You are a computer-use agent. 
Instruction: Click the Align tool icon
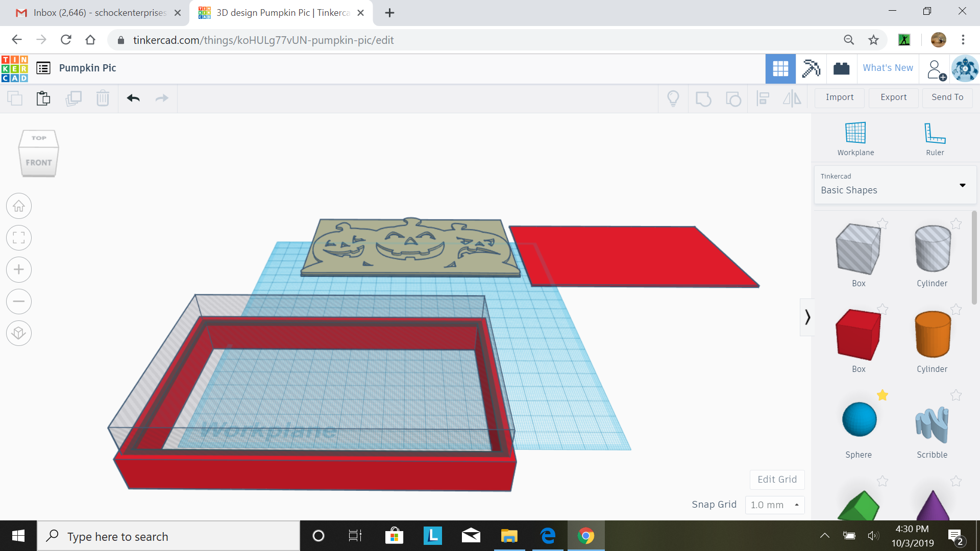pyautogui.click(x=763, y=98)
